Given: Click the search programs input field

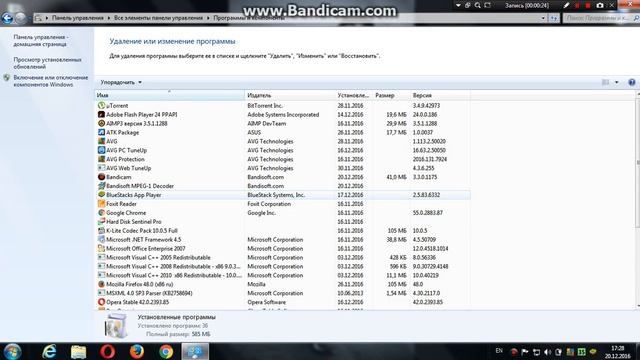Looking at the screenshot, I should (x=600, y=18).
